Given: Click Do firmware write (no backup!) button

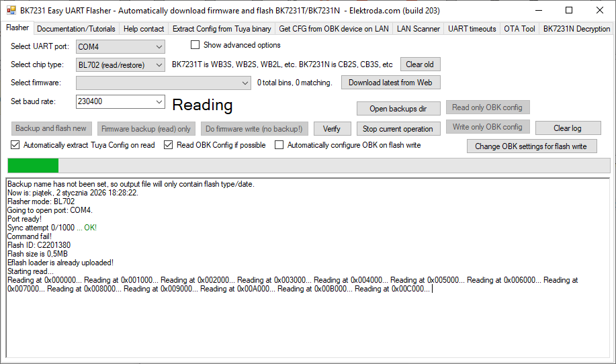Looking at the screenshot, I should (x=254, y=129).
